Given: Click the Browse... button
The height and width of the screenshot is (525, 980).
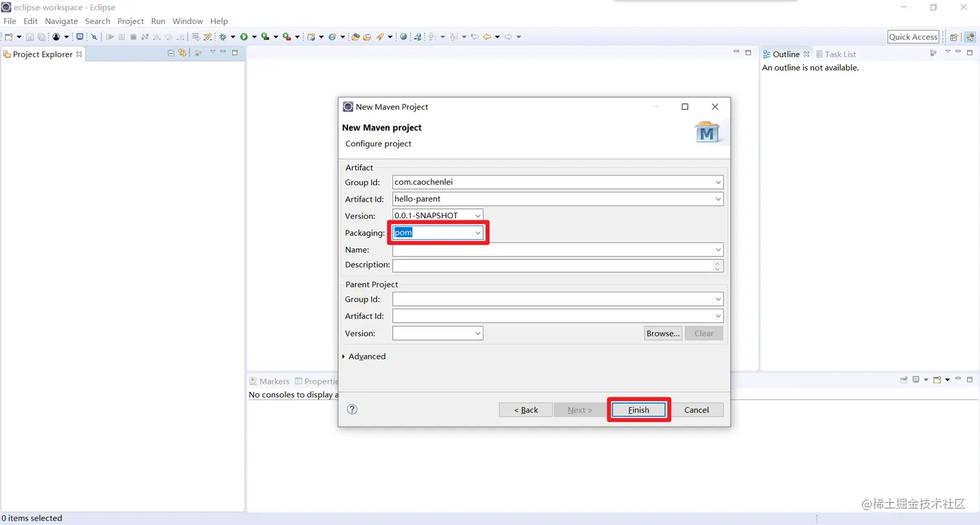Looking at the screenshot, I should 663,333.
